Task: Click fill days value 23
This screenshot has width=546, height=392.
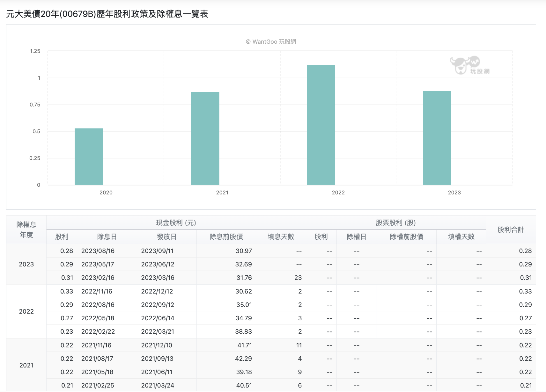Action: (298, 278)
